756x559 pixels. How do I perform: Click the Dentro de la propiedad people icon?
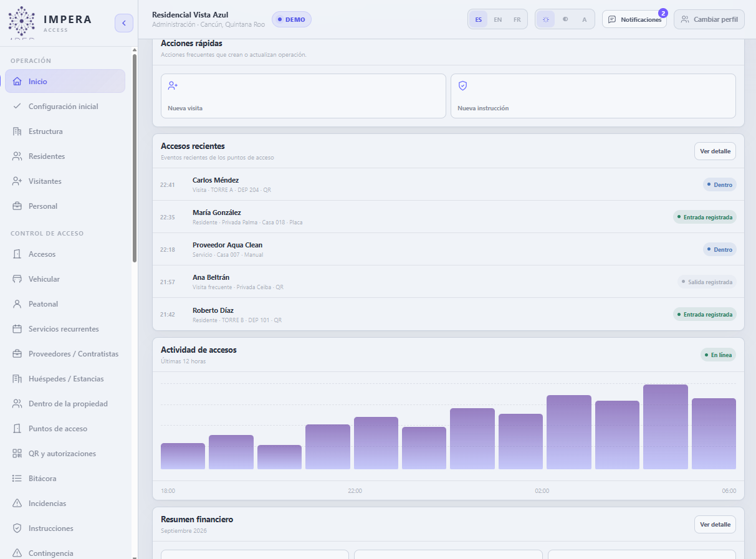17,404
